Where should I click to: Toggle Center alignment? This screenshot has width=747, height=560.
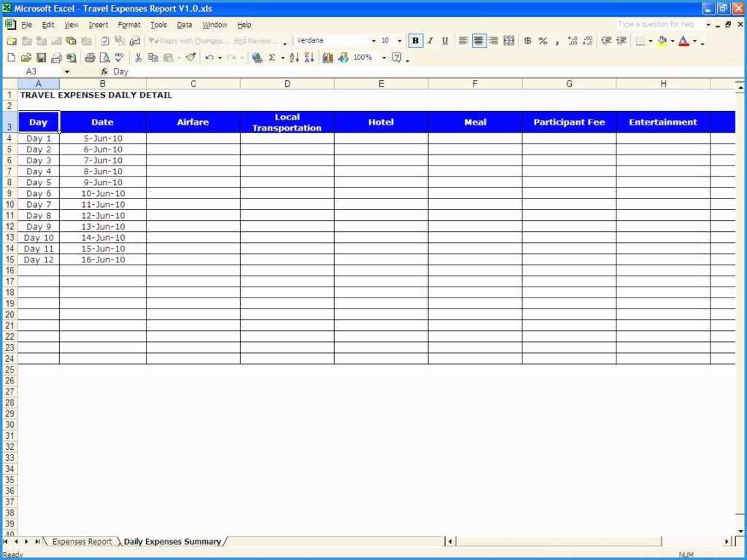coord(479,41)
